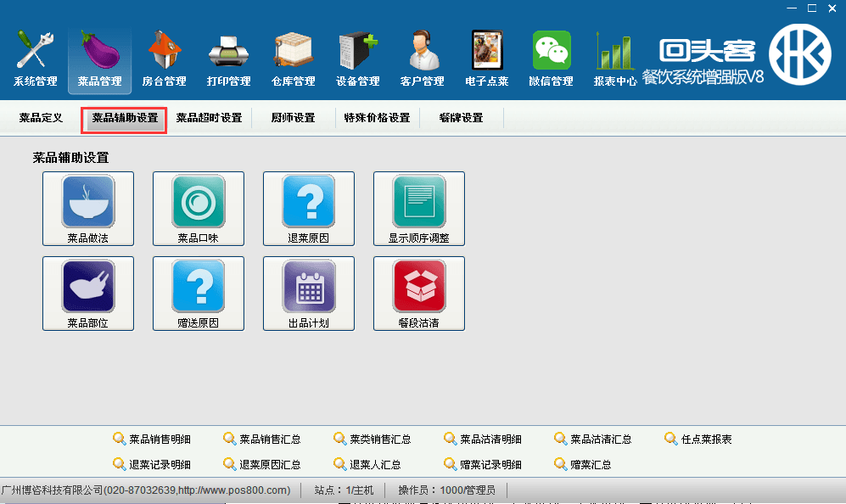Image resolution: width=846 pixels, height=504 pixels.
Task: Select the 厨师设置 tab
Action: 293,118
